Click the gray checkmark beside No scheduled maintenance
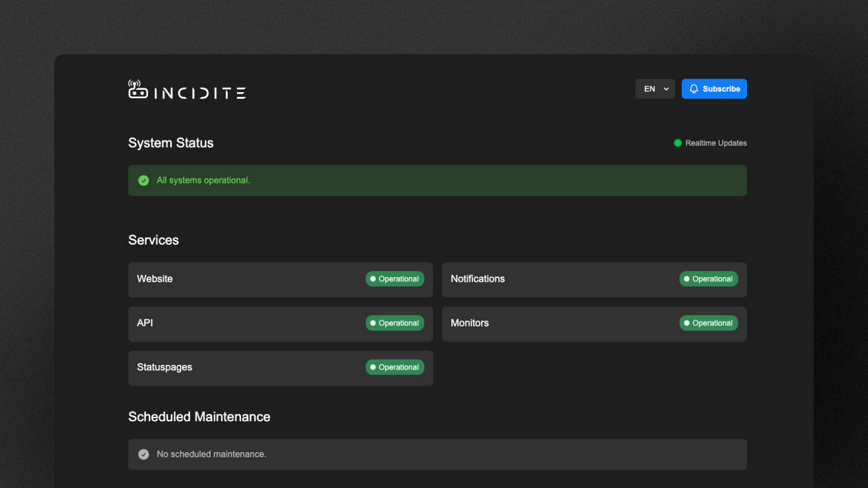 (x=143, y=454)
